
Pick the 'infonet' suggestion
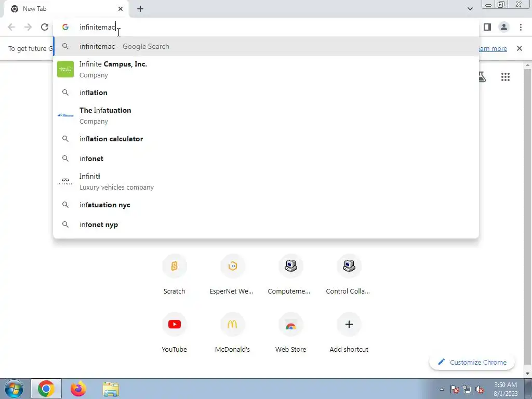266,158
